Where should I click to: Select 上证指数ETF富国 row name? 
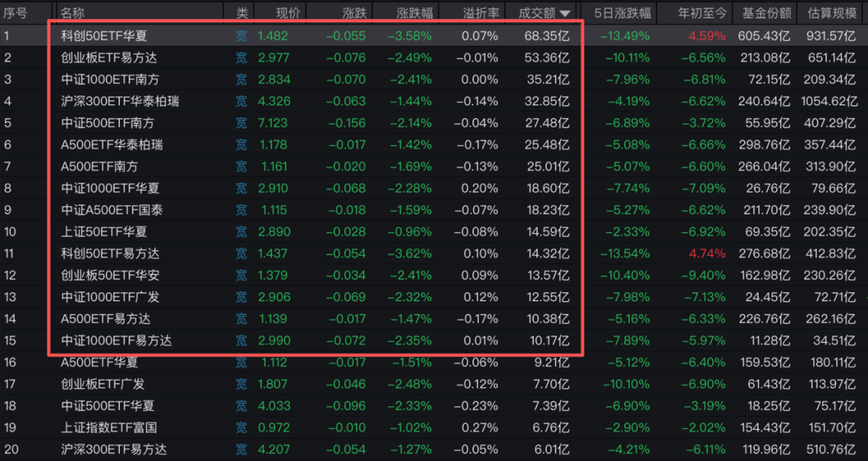[x=109, y=428]
